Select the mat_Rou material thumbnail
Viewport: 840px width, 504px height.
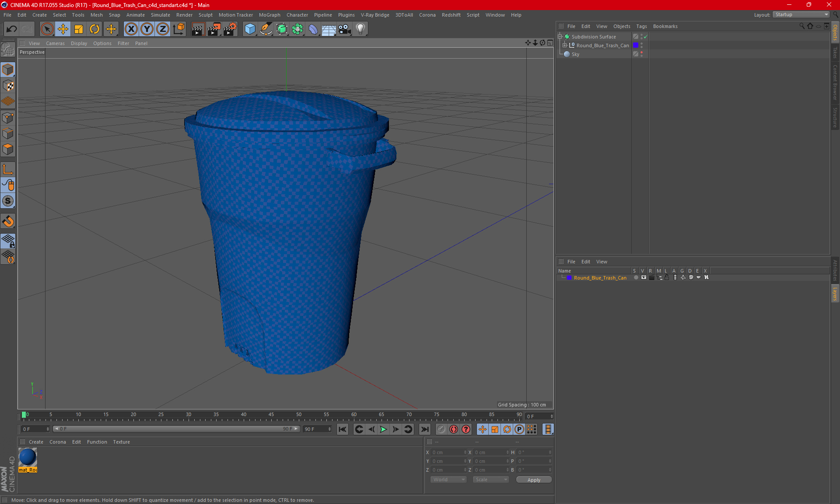point(28,460)
